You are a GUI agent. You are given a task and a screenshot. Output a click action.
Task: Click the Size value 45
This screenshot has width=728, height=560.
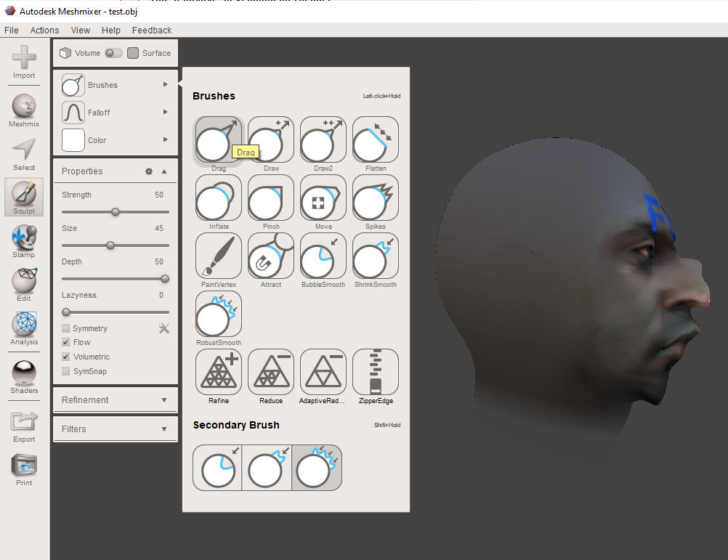click(159, 228)
